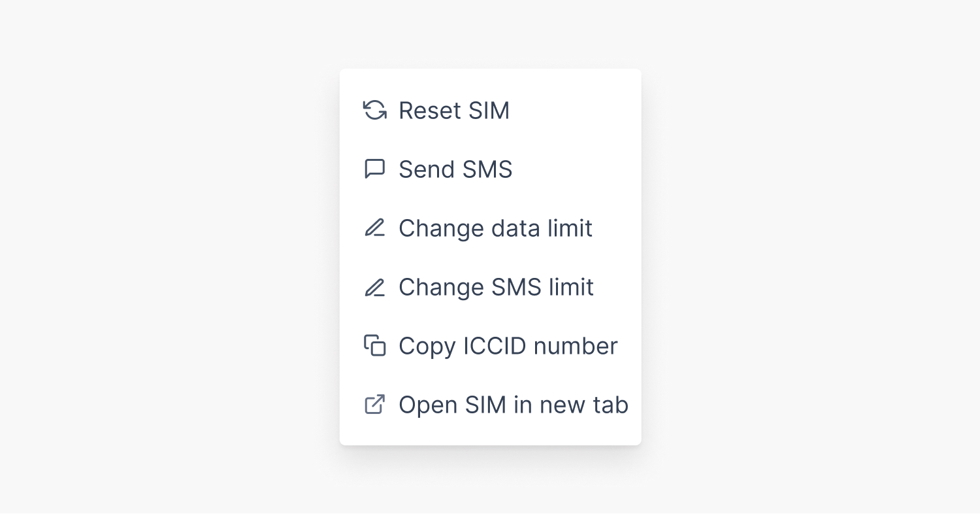Click the Open SIM in new tab text
The width and height of the screenshot is (980, 514).
point(513,405)
